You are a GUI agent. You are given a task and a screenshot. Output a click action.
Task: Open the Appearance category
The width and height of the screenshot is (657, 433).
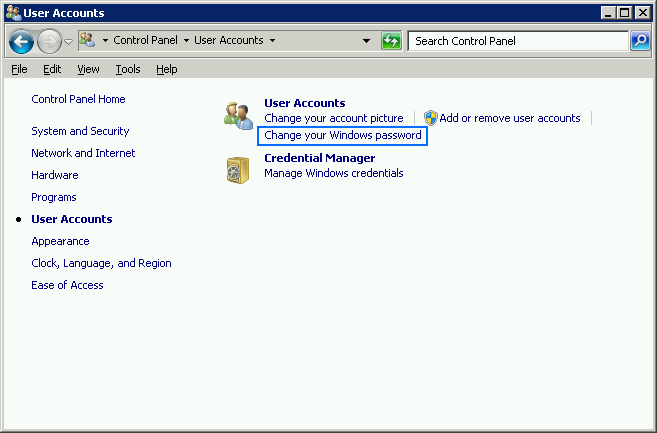[x=60, y=241]
